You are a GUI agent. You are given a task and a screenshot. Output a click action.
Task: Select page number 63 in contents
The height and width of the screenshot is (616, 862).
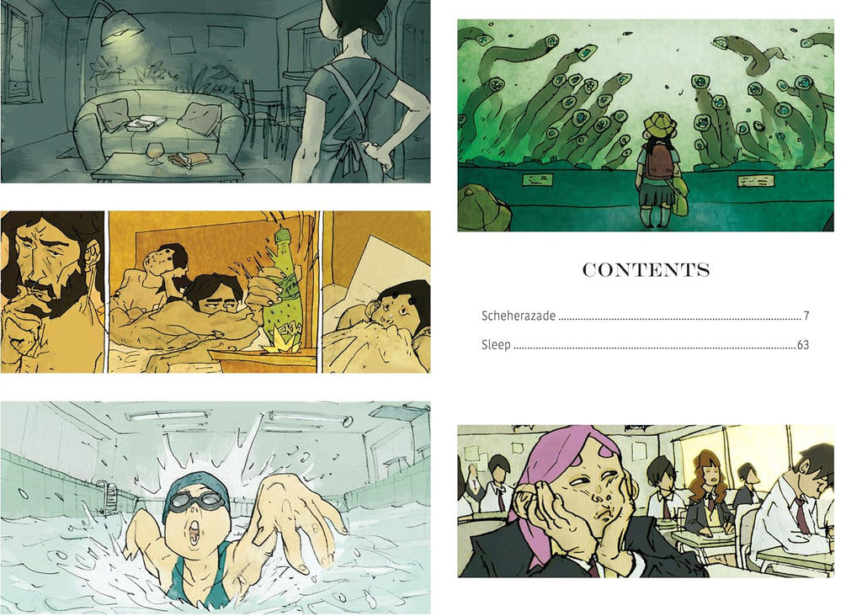pos(802,345)
